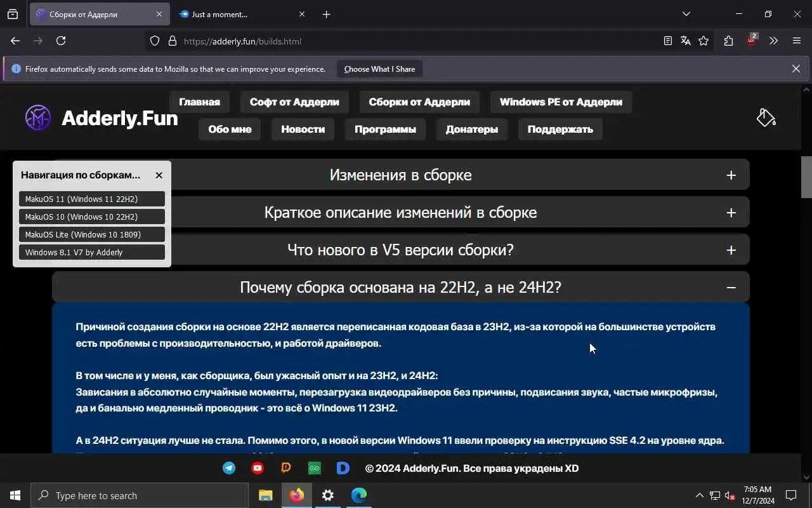The height and width of the screenshot is (508, 812).
Task: Show site security padlock info
Action: (x=172, y=41)
